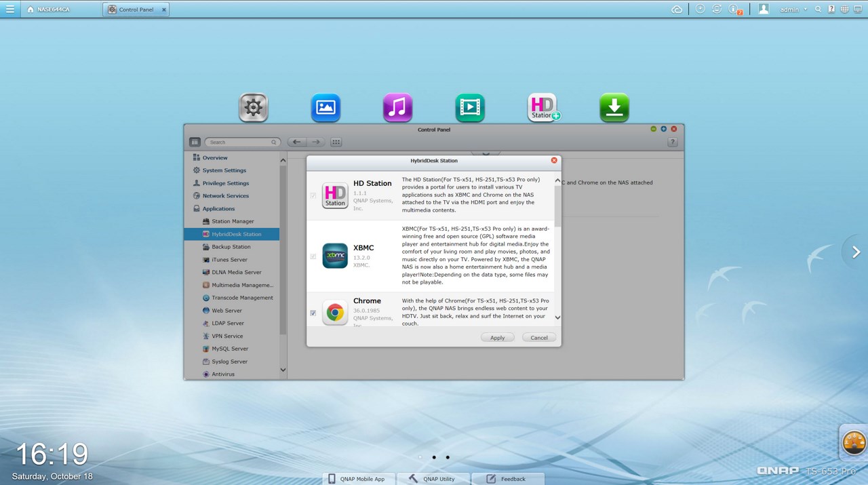Go to next desktop page arrow

(x=856, y=252)
